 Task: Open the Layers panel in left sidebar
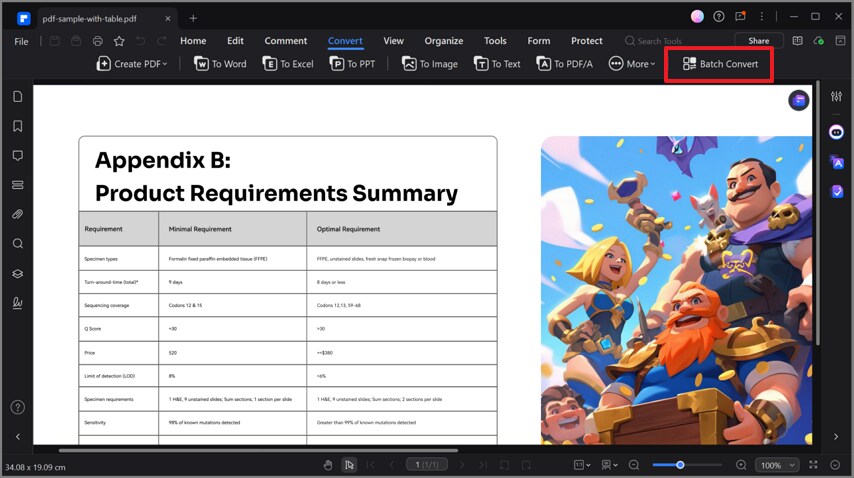pos(17,273)
